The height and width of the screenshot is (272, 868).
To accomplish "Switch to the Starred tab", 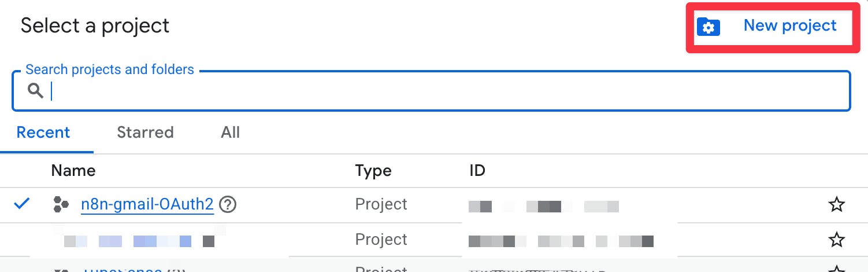I will click(x=145, y=133).
